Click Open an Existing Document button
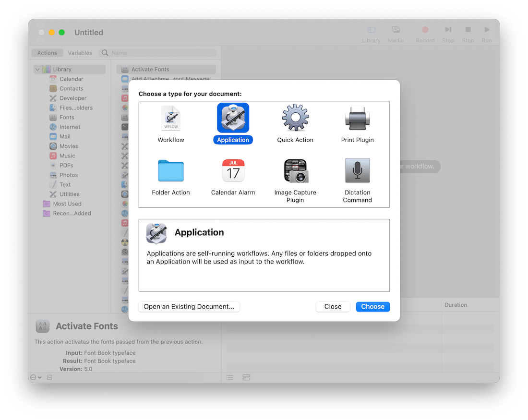 (x=189, y=307)
